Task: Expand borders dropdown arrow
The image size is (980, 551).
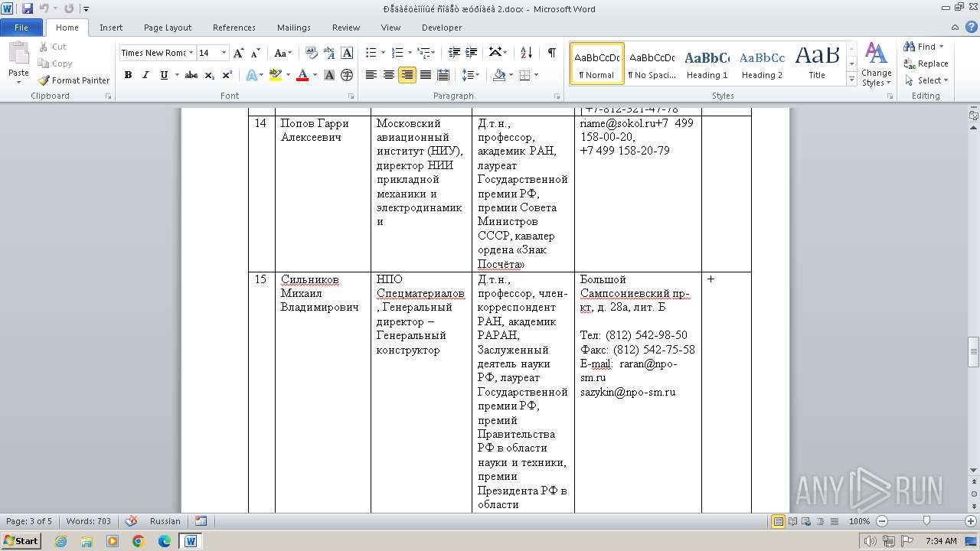Action: click(536, 75)
